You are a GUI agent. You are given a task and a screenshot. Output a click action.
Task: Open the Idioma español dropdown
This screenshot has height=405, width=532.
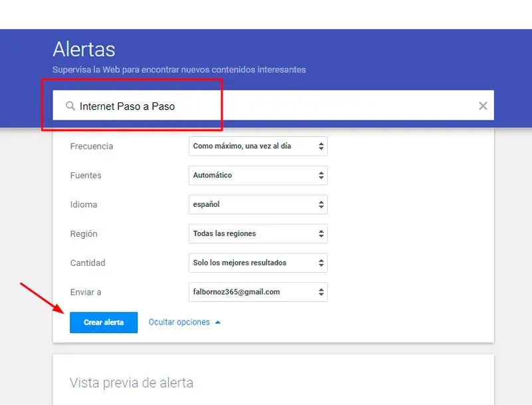coord(258,205)
